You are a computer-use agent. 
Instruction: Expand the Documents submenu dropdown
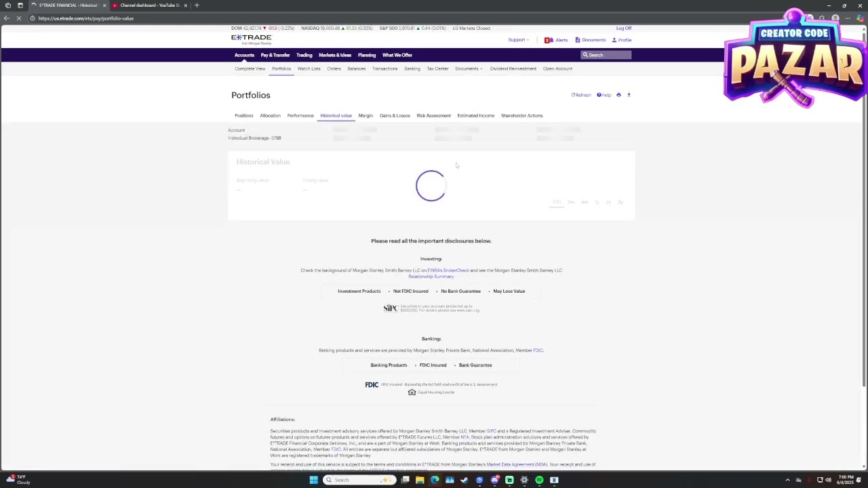(x=469, y=68)
